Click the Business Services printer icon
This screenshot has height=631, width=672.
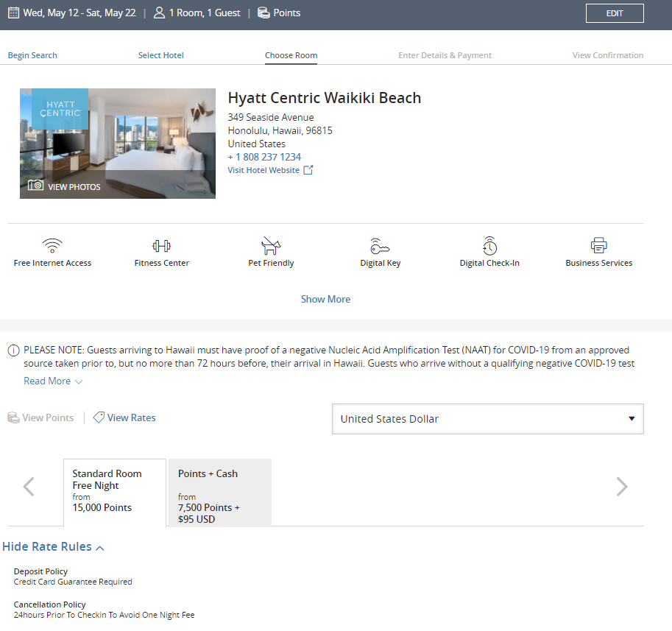(x=598, y=246)
